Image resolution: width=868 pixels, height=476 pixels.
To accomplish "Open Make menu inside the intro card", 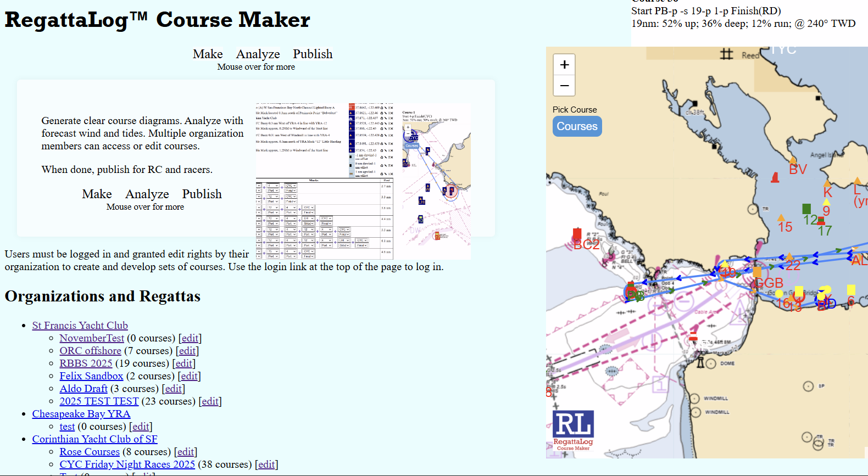I will 97,194.
